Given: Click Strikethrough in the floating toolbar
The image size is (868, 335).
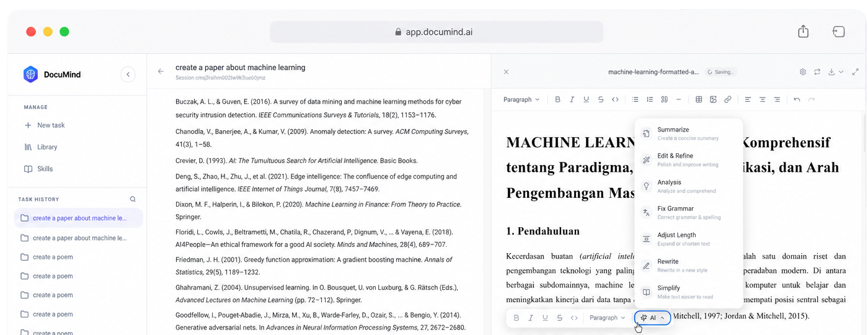Looking at the screenshot, I should coord(560,318).
